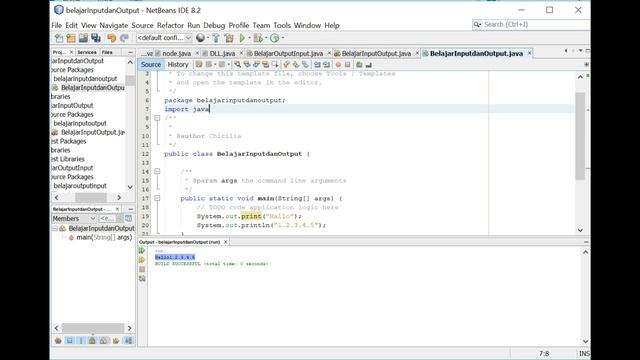
Task: Click the Clean and Build icon
Action: (229, 38)
